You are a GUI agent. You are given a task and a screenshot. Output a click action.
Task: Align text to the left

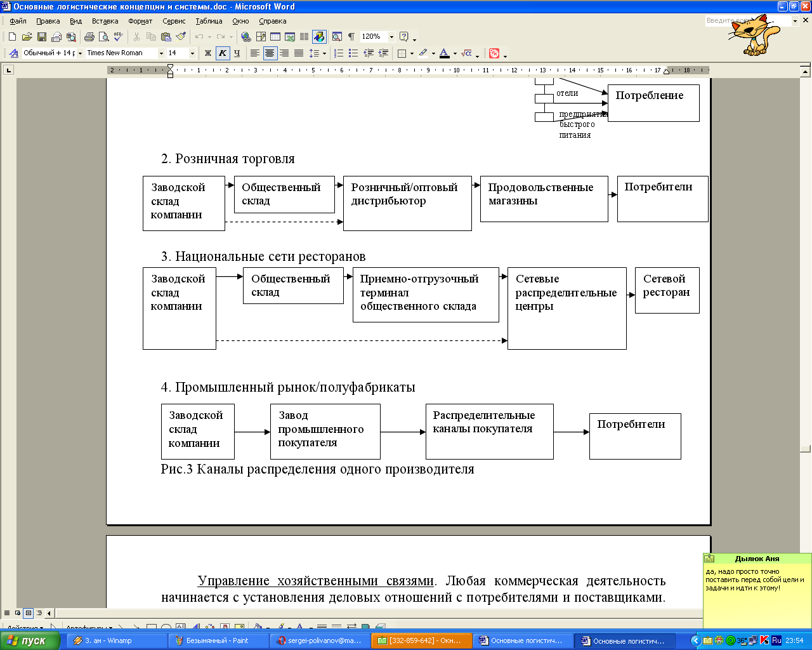point(255,53)
